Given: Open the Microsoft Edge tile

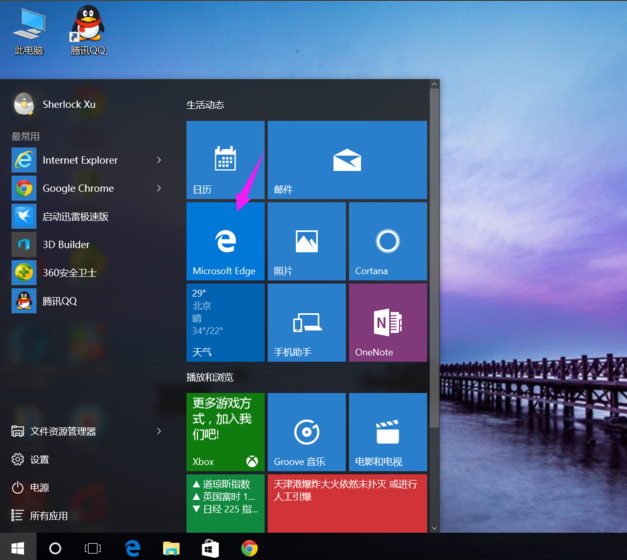Looking at the screenshot, I should 225,241.
